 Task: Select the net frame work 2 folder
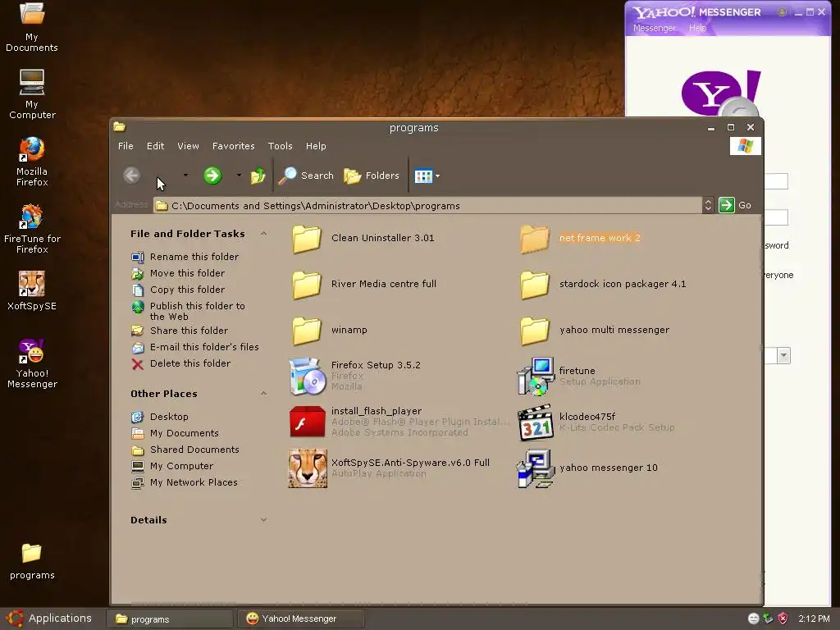pyautogui.click(x=580, y=239)
